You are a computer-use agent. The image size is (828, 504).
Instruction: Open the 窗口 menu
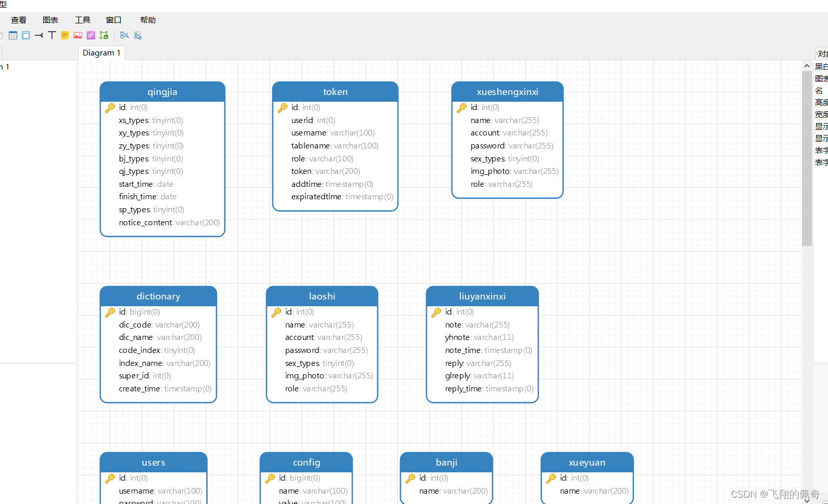click(114, 20)
